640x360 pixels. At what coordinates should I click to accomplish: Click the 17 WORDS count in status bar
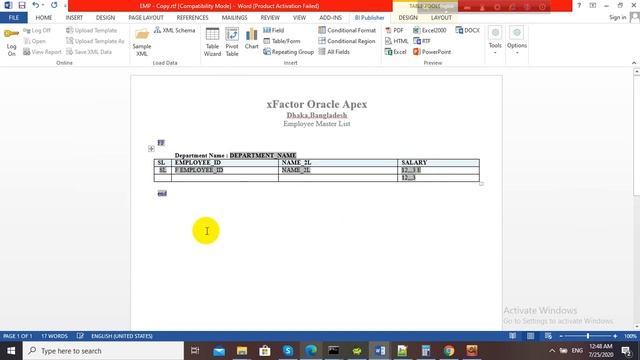pos(54,336)
